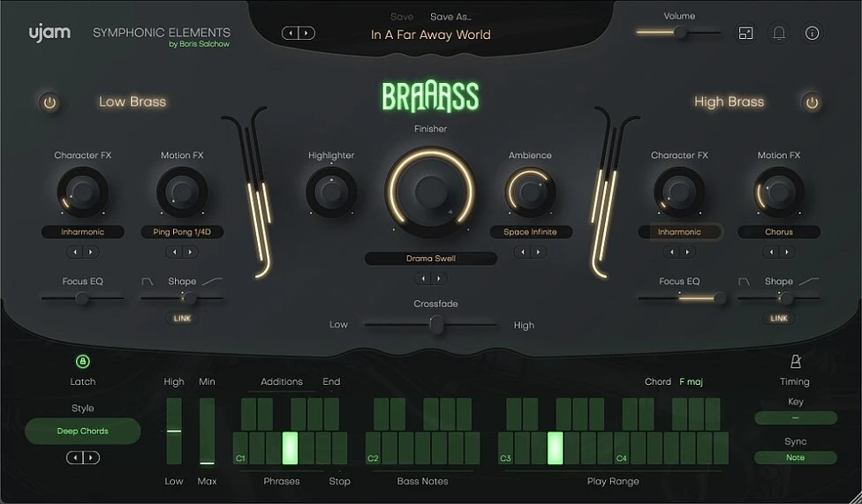The height and width of the screenshot is (504, 862).
Task: Click the ujam logo
Action: [x=49, y=34]
